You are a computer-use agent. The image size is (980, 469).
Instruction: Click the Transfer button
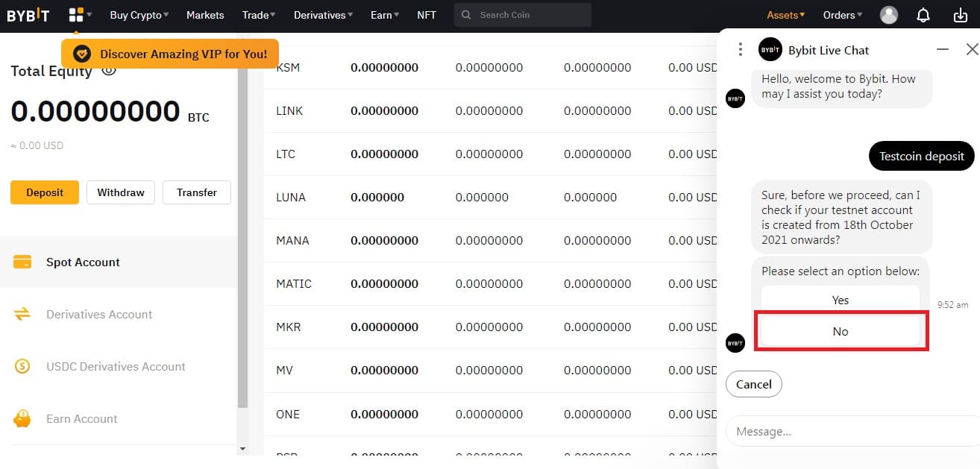[197, 192]
